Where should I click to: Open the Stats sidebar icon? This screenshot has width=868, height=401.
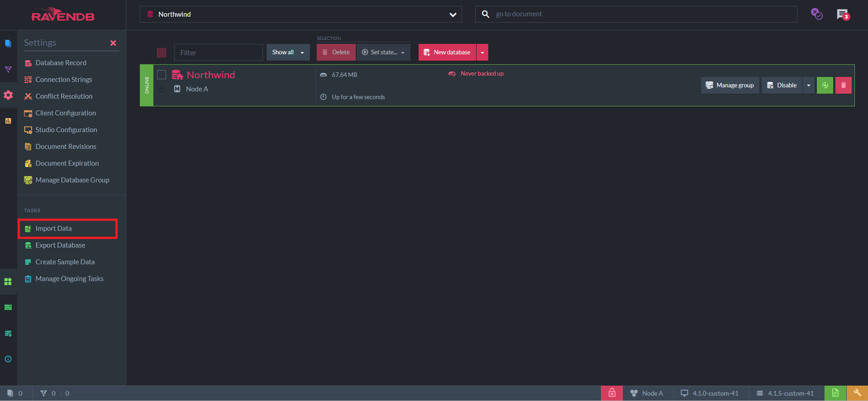[x=8, y=121]
